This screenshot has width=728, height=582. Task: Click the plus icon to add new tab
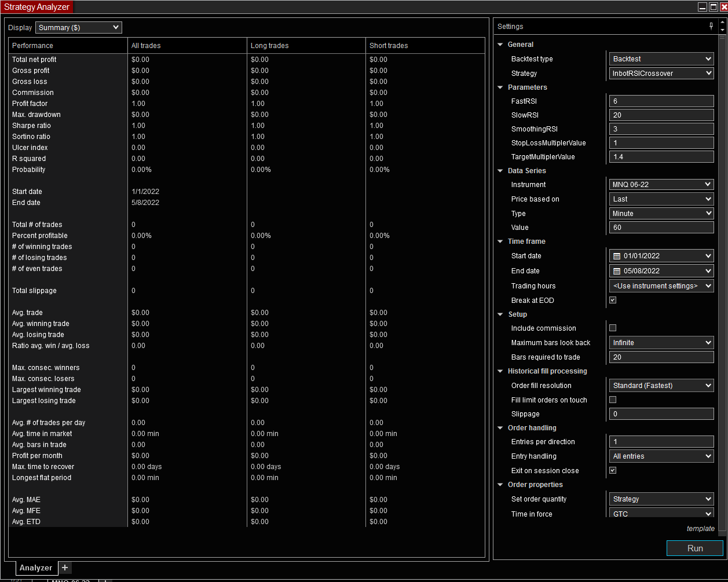click(x=65, y=568)
